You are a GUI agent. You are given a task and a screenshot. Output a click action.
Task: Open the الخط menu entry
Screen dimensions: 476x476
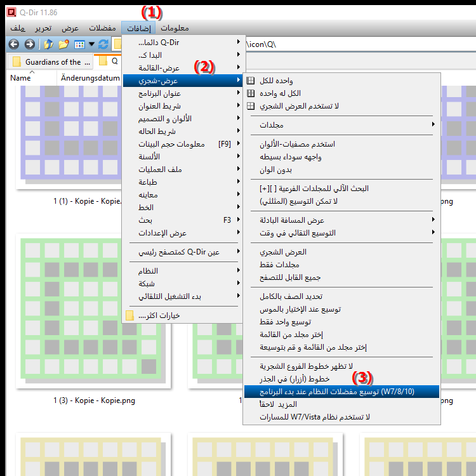point(182,208)
